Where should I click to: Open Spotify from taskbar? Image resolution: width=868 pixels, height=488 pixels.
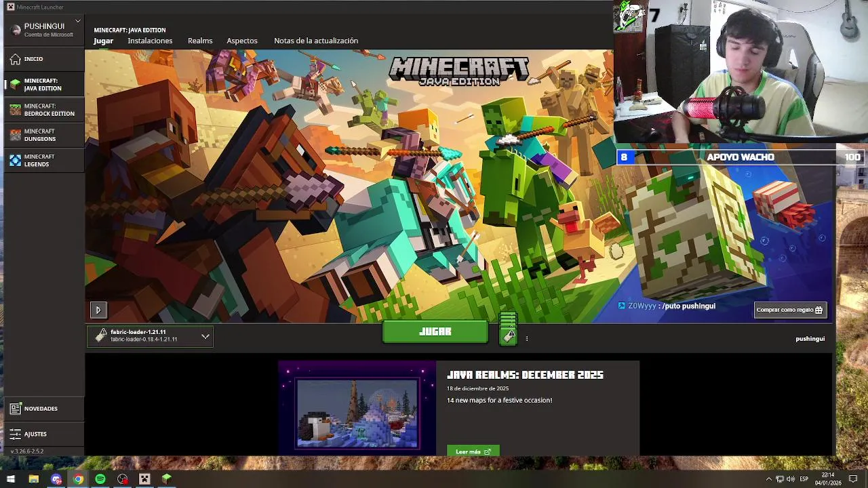tap(100, 479)
